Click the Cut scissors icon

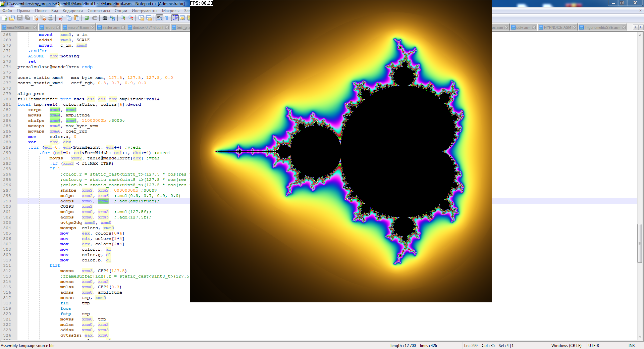[x=61, y=18]
